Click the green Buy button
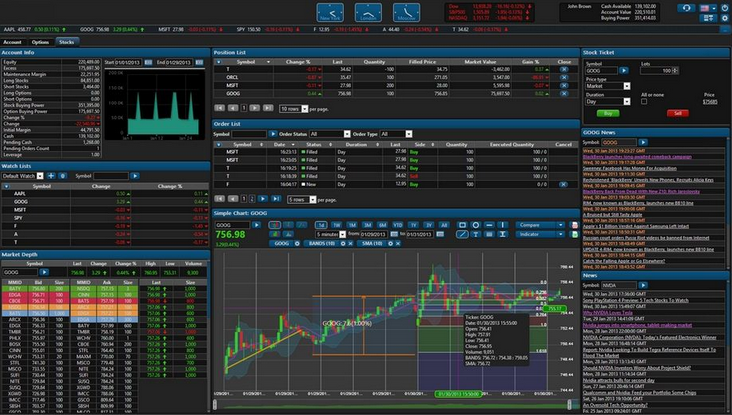 pos(608,113)
